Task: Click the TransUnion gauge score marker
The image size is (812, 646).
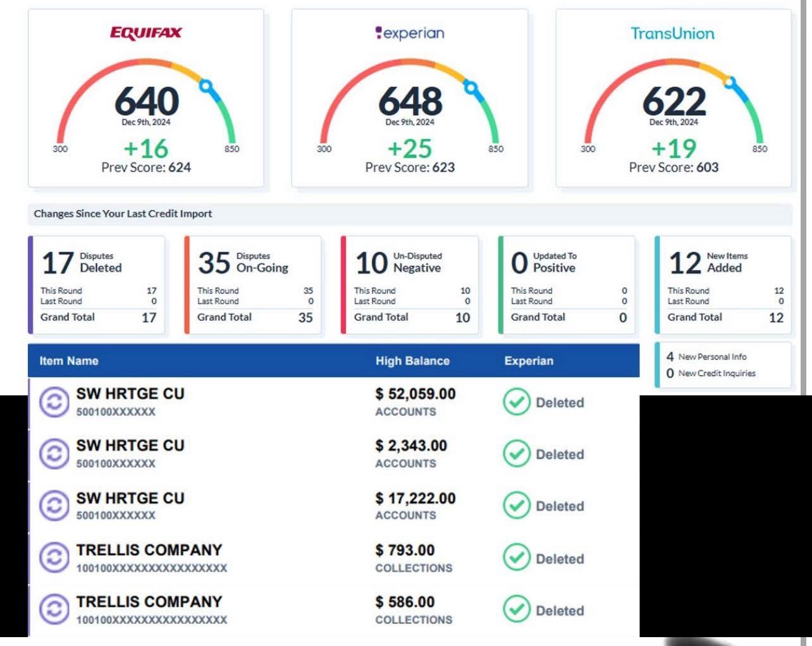Action: click(x=730, y=83)
